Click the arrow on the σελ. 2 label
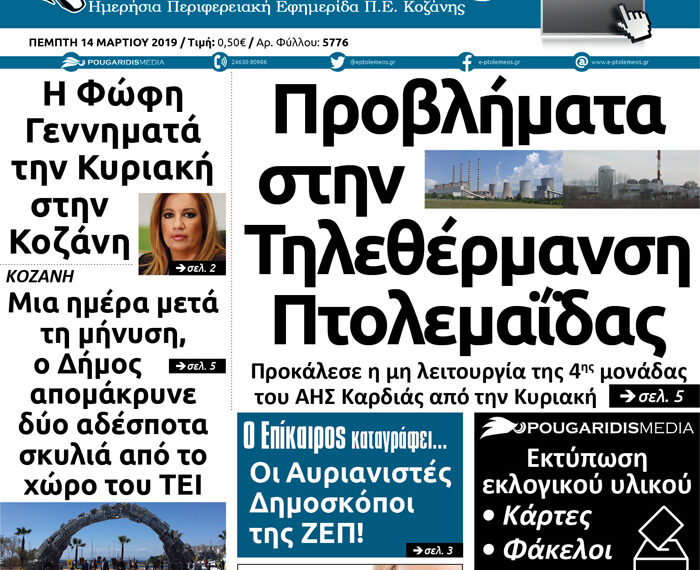This screenshot has width=700, height=570. pos(180,268)
